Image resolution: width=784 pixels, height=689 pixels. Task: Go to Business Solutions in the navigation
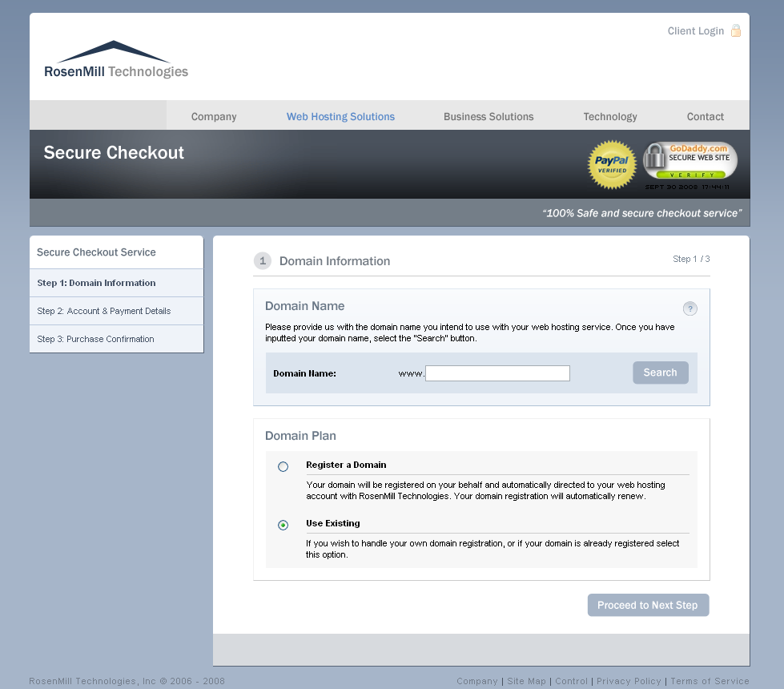[488, 117]
